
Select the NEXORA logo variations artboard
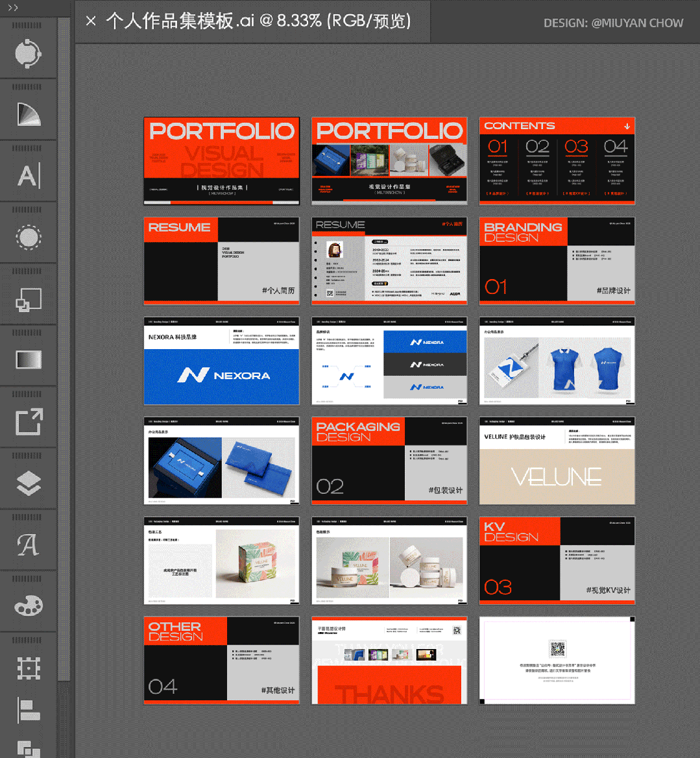click(389, 361)
